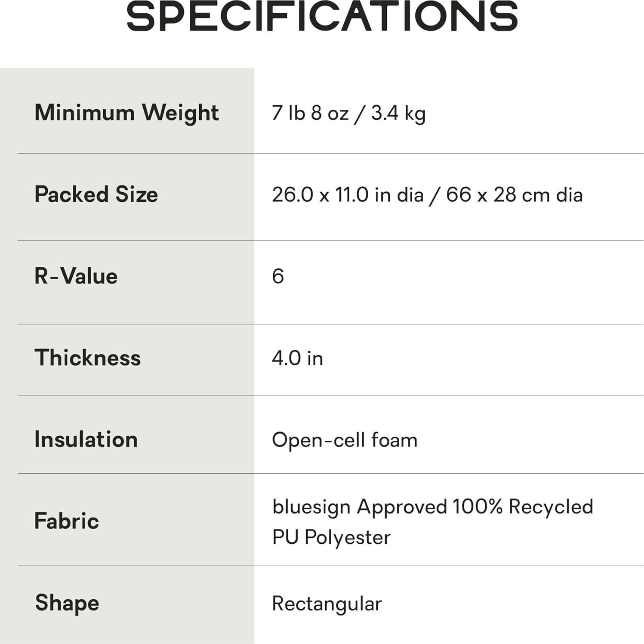The height and width of the screenshot is (644, 644).
Task: Select the Shape label
Action: coord(67,603)
